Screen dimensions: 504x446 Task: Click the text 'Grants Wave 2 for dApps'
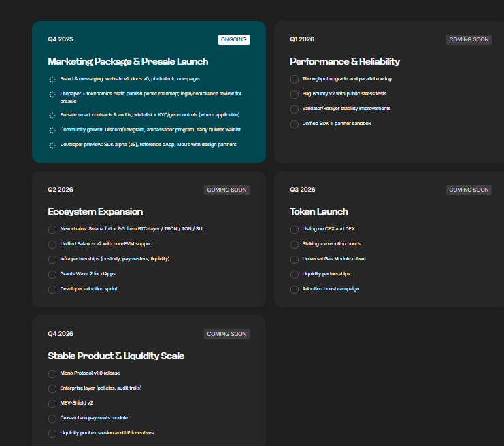88,274
